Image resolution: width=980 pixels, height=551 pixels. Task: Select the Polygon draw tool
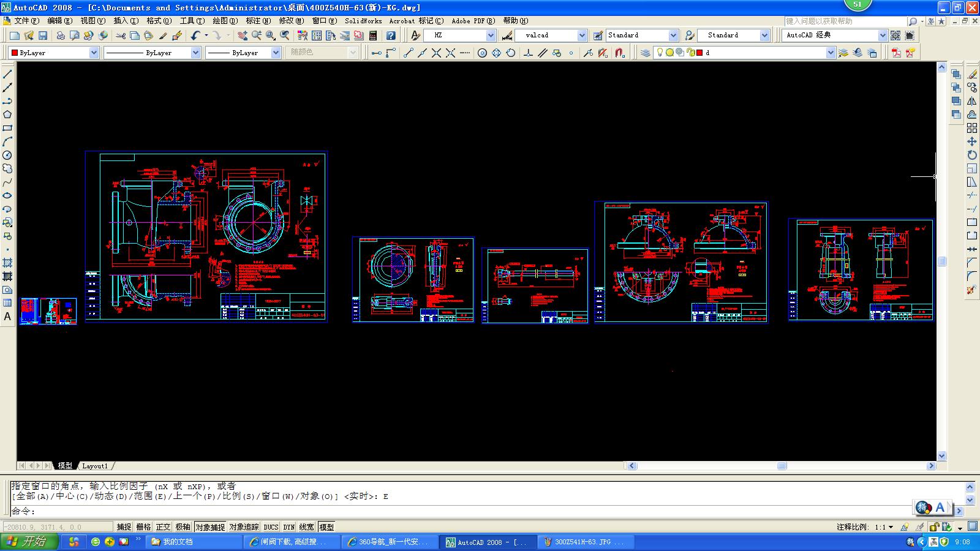click(x=7, y=114)
